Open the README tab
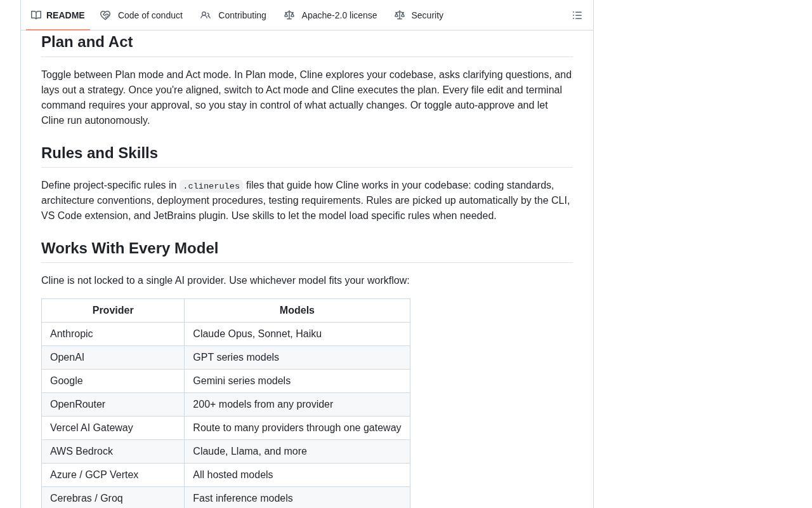This screenshot has height=508, width=812. [x=58, y=15]
